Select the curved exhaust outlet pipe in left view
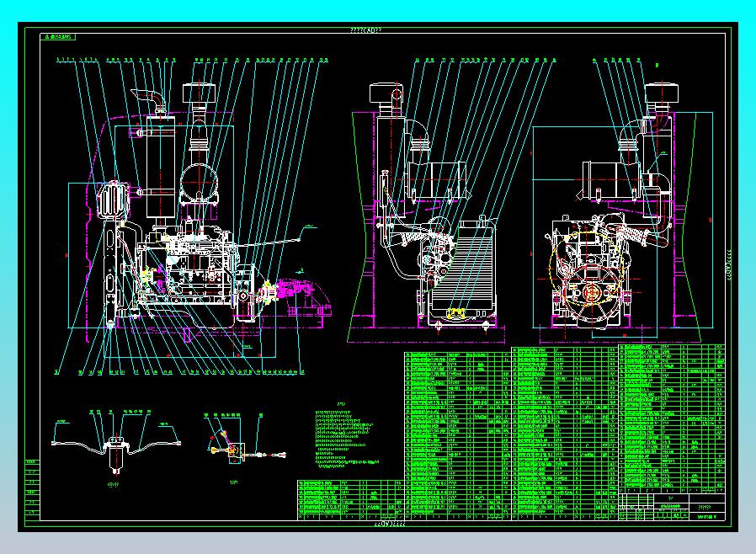The height and width of the screenshot is (554, 756). tap(148, 100)
